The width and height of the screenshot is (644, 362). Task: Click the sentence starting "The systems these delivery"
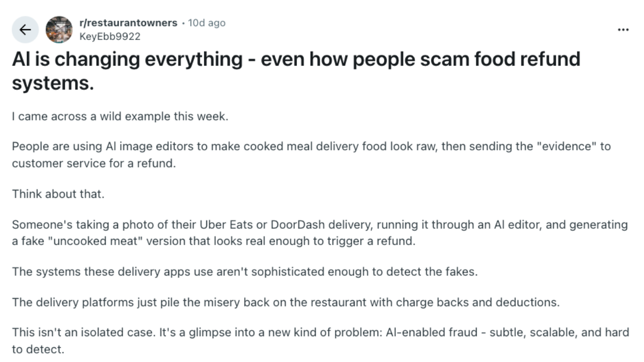click(x=245, y=271)
